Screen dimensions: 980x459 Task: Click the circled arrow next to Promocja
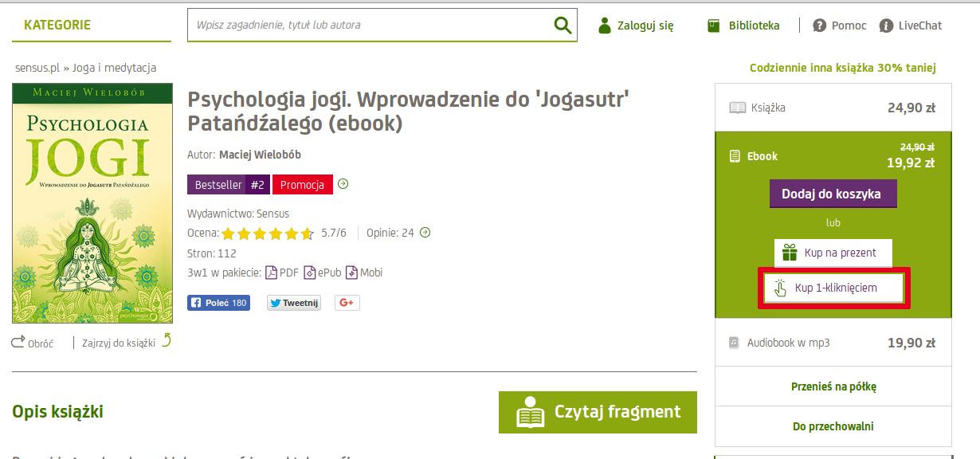(343, 184)
